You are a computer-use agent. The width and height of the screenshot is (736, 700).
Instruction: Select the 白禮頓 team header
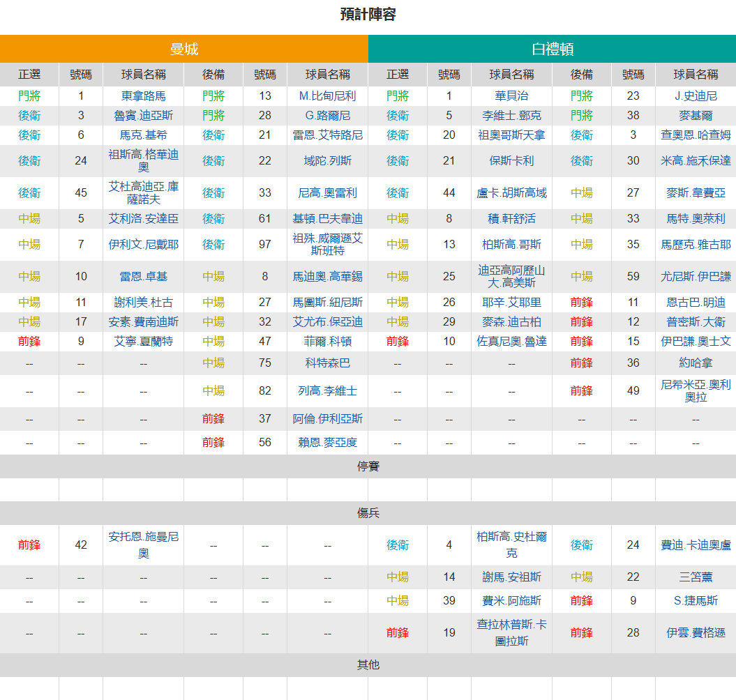(x=552, y=49)
